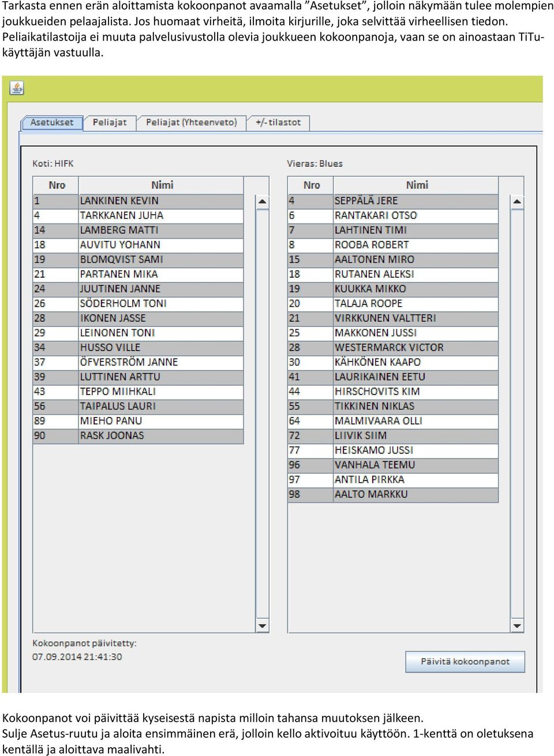This screenshot has height=756, width=554.
Task: Select player LAHTINEN TIMI
Action: 393,230
